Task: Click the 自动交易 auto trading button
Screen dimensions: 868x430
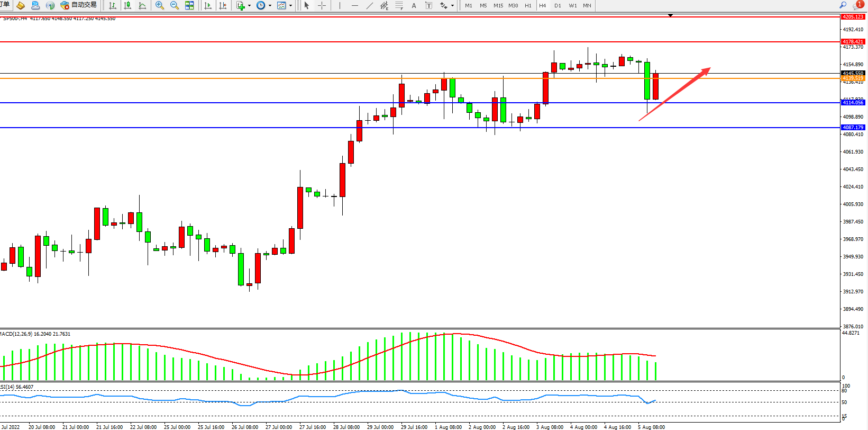Action: click(79, 5)
